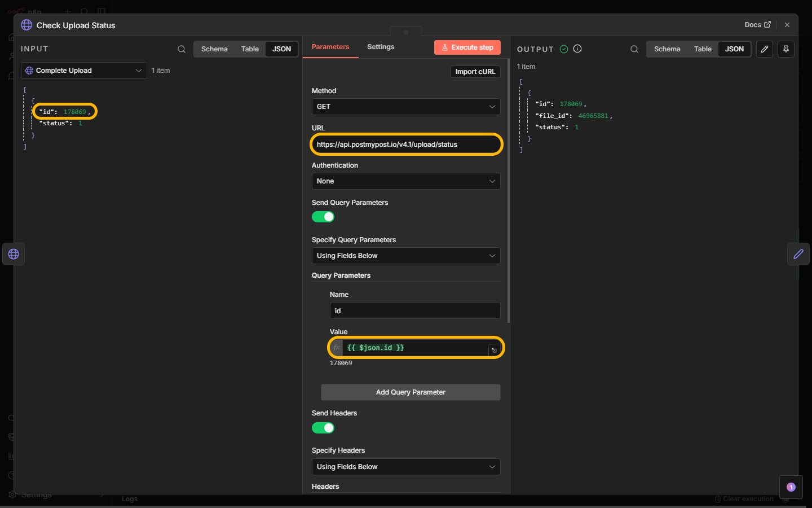Select the Schema view in the INPUT panel
This screenshot has height=508, width=812.
click(x=214, y=49)
